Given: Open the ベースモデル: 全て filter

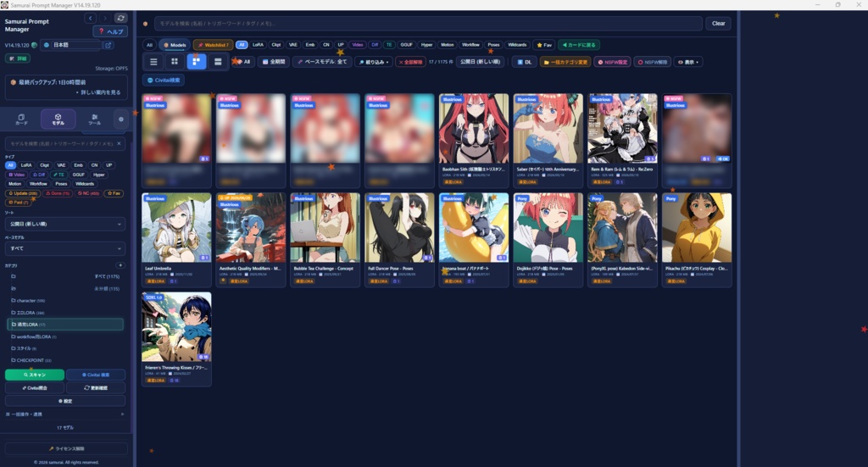Looking at the screenshot, I should [x=323, y=62].
